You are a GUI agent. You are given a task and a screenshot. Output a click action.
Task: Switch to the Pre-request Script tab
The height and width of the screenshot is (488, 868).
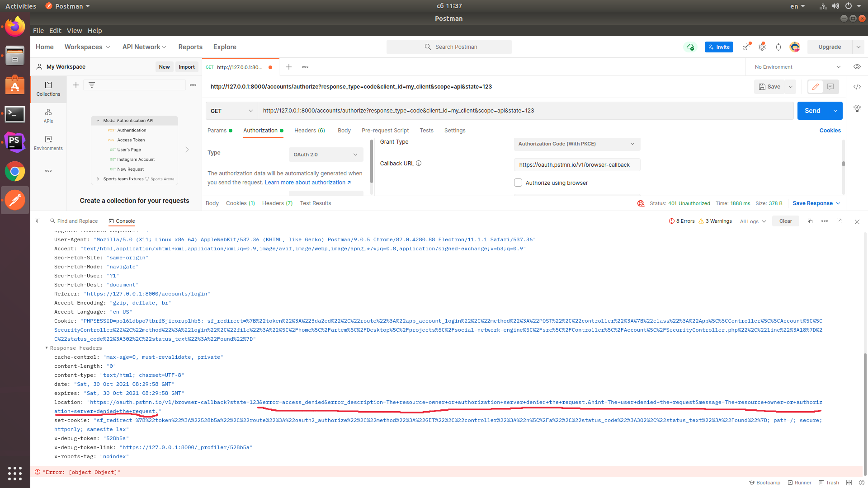click(x=385, y=131)
